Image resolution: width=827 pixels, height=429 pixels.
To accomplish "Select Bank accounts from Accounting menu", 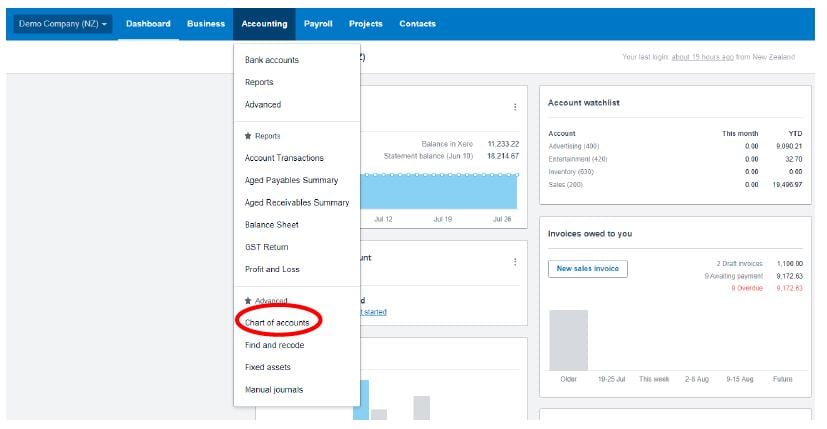I will point(272,60).
